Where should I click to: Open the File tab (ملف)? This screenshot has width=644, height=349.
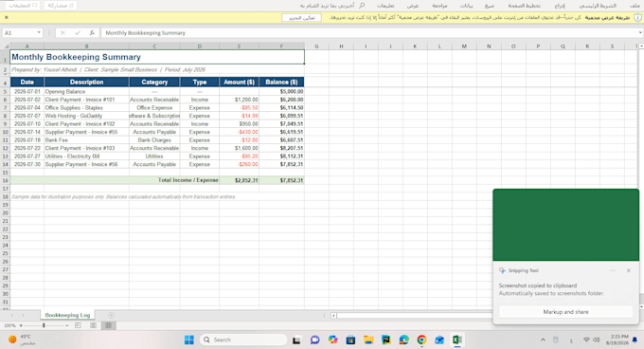click(x=635, y=6)
